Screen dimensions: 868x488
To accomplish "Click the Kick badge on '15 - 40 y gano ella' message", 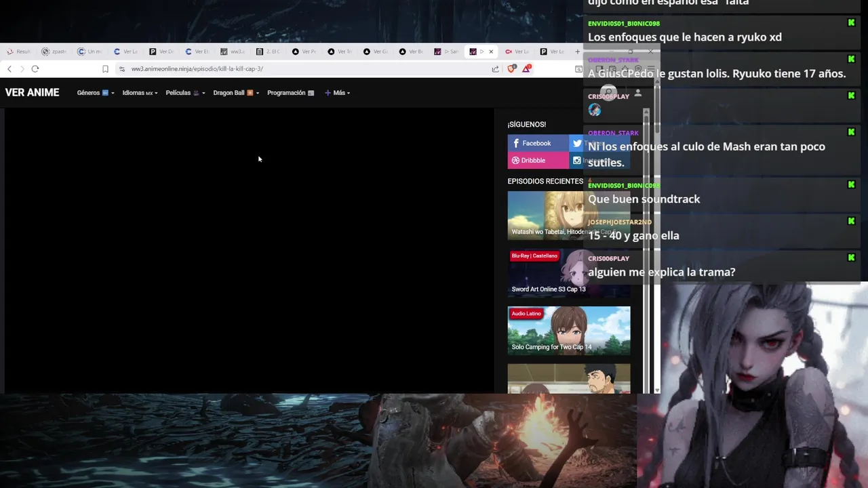I will [852, 221].
